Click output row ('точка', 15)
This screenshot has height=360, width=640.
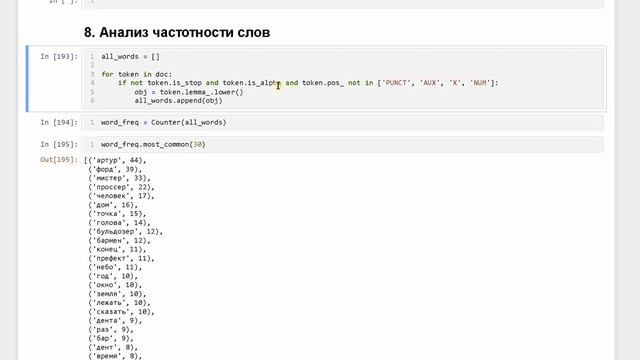(x=118, y=213)
